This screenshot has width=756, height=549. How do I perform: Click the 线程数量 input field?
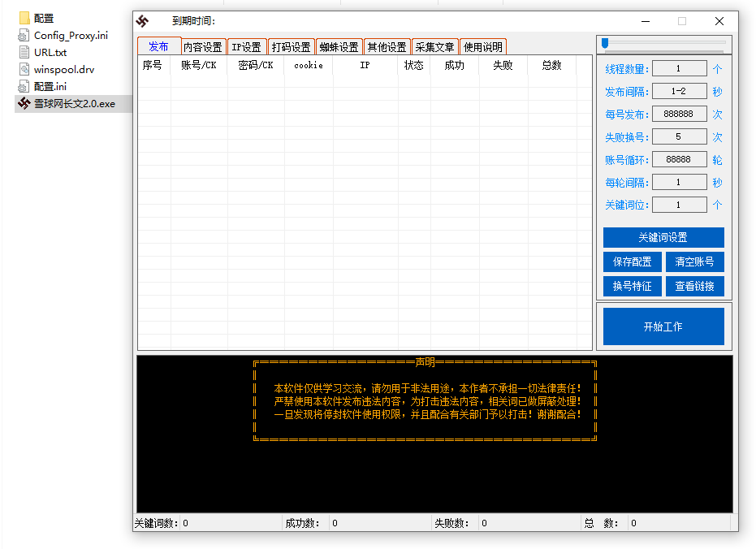click(680, 68)
